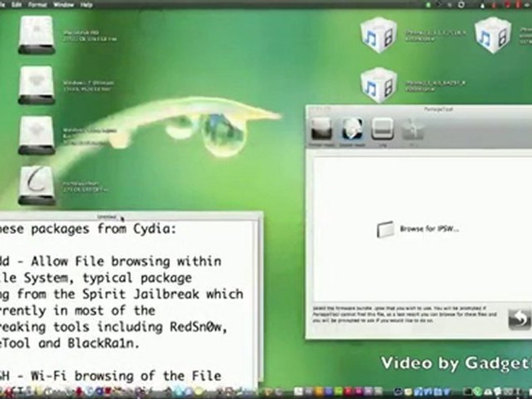Select the third Windows drive icon on the desktop

(37, 135)
